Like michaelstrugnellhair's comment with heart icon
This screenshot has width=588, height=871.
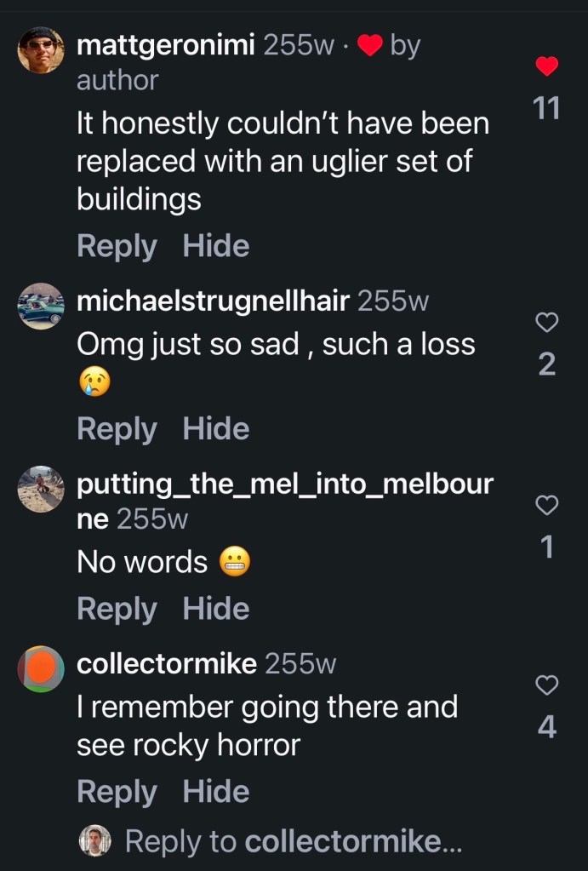pyautogui.click(x=547, y=322)
